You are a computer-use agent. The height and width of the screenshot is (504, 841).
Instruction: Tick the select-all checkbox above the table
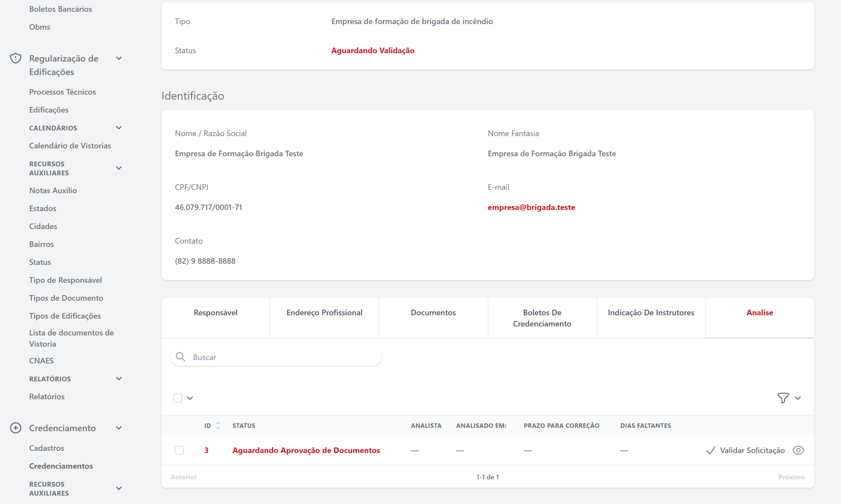pos(178,398)
